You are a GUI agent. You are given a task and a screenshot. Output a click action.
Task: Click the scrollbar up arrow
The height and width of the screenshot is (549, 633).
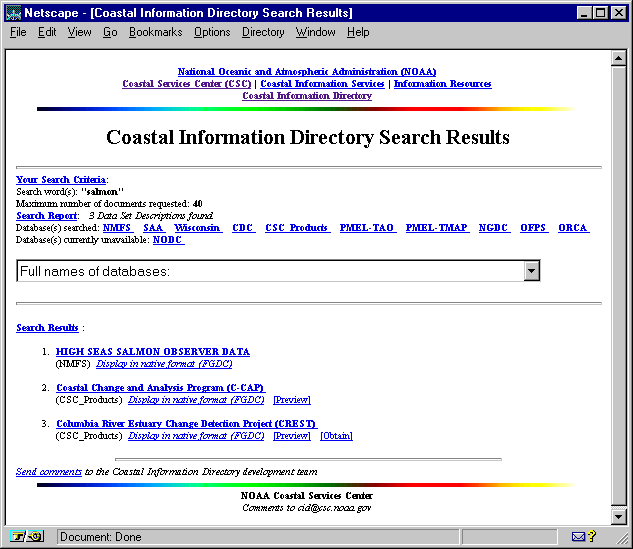[618, 59]
